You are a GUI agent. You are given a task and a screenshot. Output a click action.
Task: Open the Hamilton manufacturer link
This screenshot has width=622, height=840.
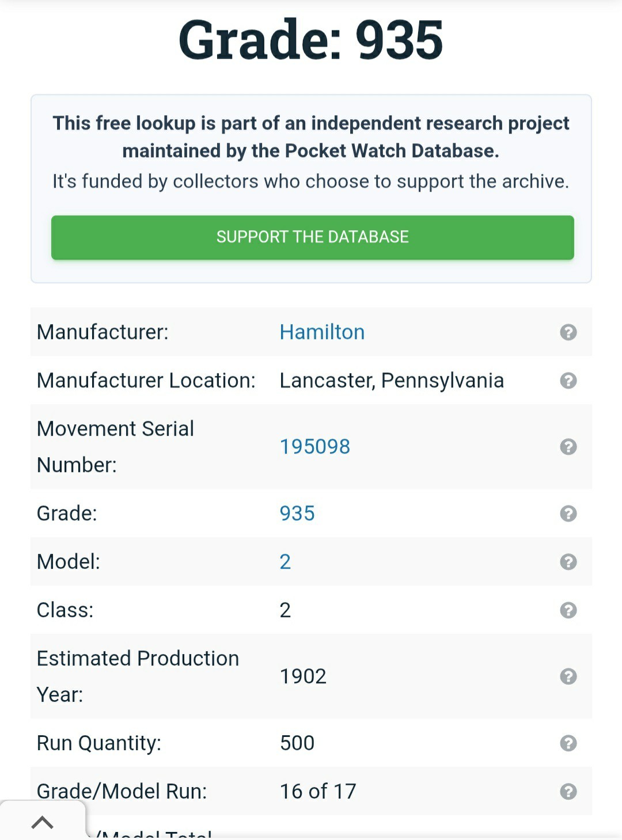coord(322,332)
